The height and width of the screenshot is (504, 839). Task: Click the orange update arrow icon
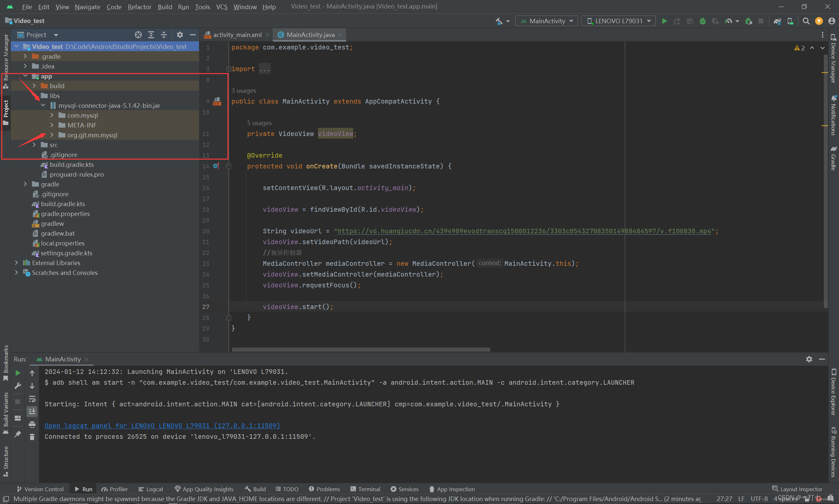click(x=819, y=21)
